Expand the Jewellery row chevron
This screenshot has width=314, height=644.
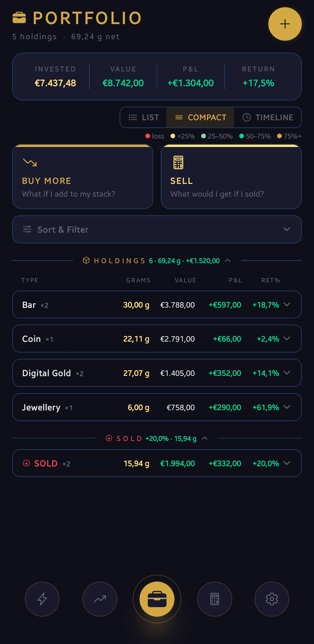[287, 407]
